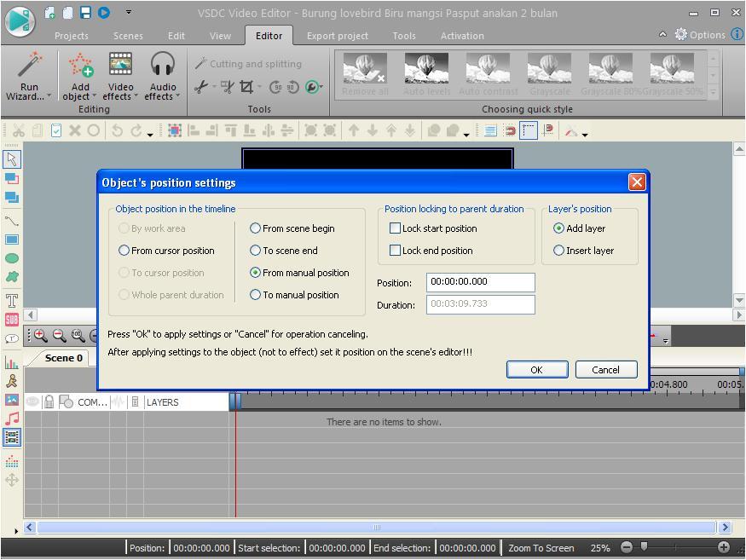Select the SUB subtitle tool in sidebar

point(11,320)
